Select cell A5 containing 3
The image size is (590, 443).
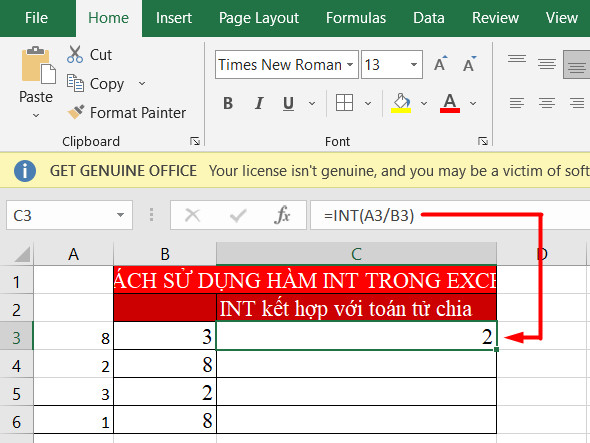coord(73,392)
